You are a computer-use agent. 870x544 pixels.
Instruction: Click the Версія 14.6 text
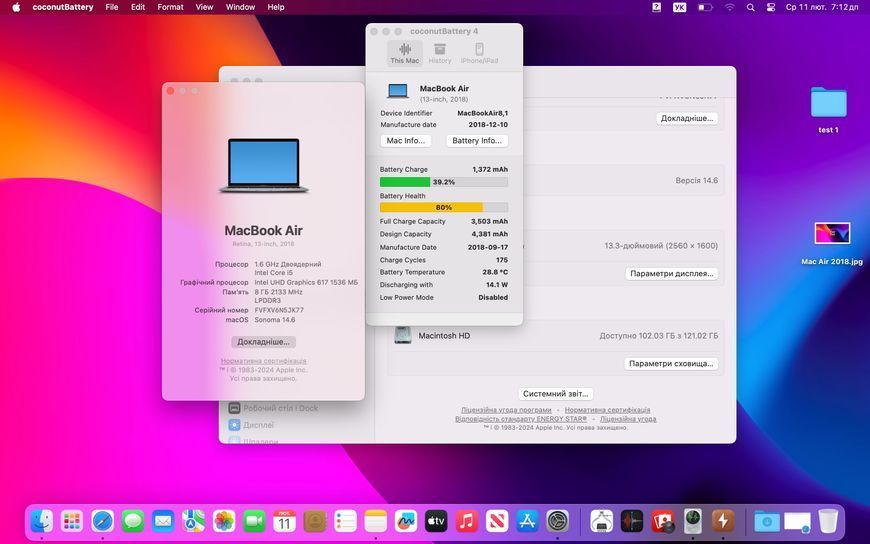point(696,180)
